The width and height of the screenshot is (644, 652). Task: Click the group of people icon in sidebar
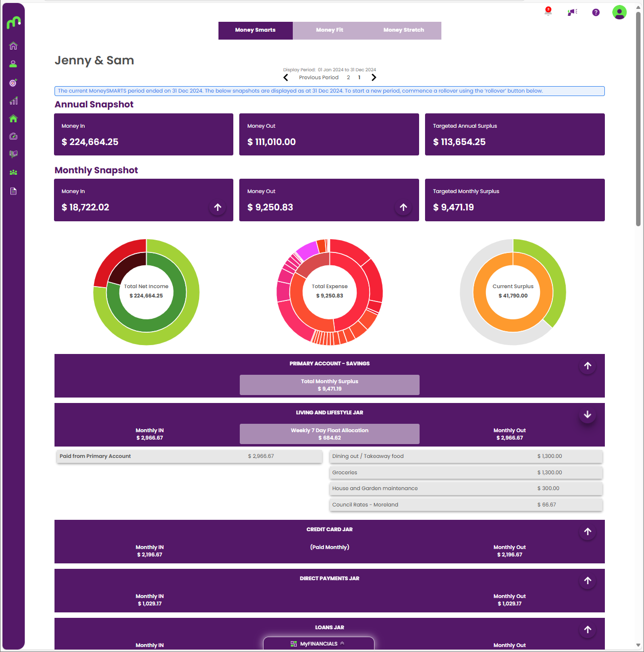(x=13, y=172)
